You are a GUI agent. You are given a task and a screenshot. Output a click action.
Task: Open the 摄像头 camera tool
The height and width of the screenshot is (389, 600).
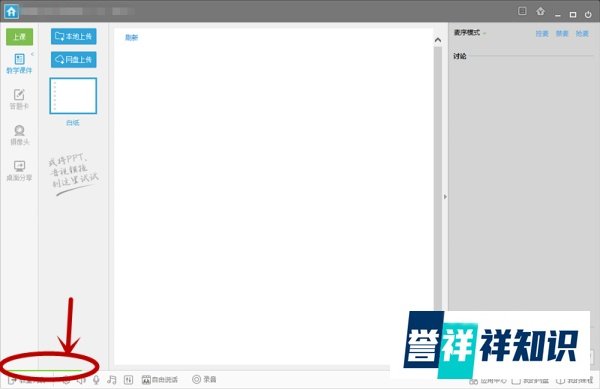tap(19, 135)
